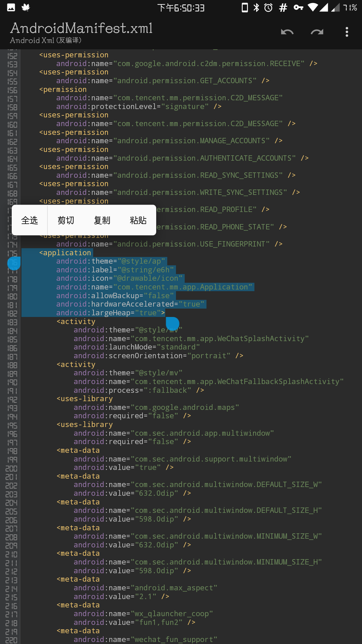This screenshot has width=362, height=644.
Task: Tap the MINIMUM_SIZE_H meta-data name
Action: coord(198,562)
